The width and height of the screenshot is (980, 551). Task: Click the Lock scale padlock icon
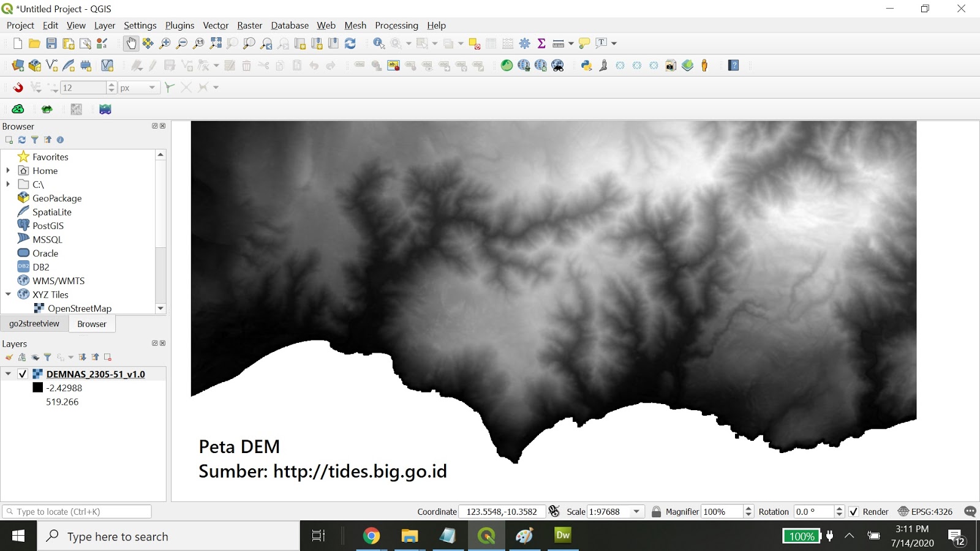coord(656,511)
